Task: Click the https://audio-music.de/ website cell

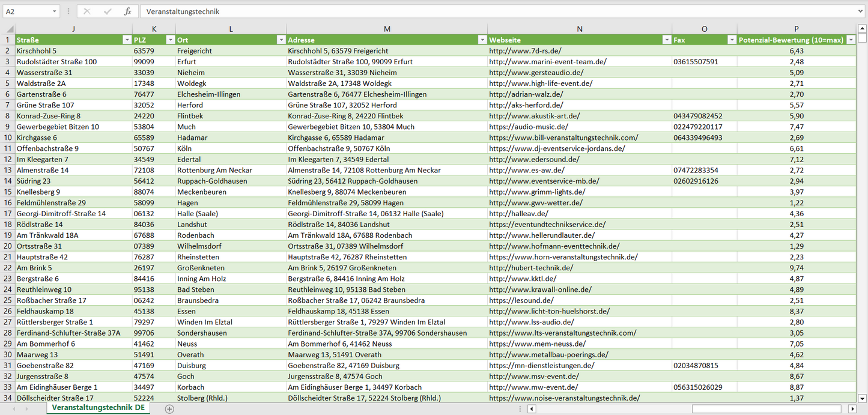Action: coord(529,127)
